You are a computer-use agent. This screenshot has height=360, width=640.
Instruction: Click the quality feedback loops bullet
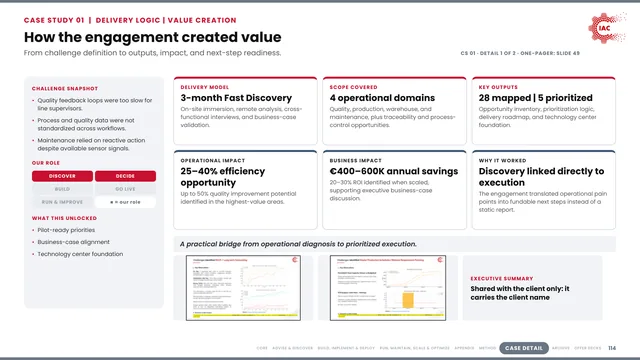pos(95,104)
